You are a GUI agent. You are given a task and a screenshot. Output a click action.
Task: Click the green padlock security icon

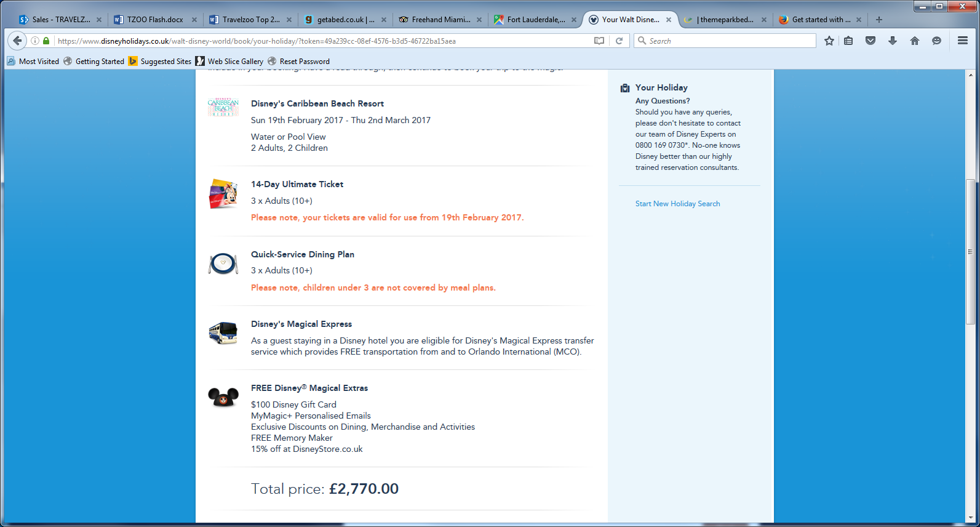click(46, 41)
